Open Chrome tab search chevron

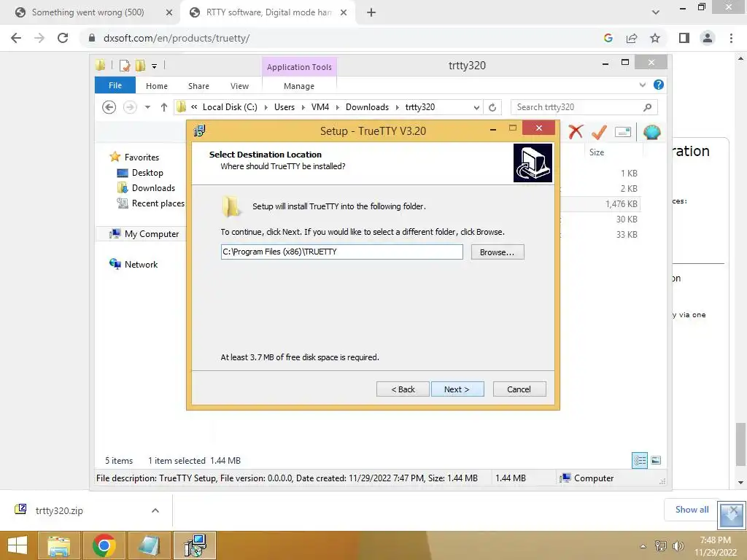pyautogui.click(x=656, y=12)
